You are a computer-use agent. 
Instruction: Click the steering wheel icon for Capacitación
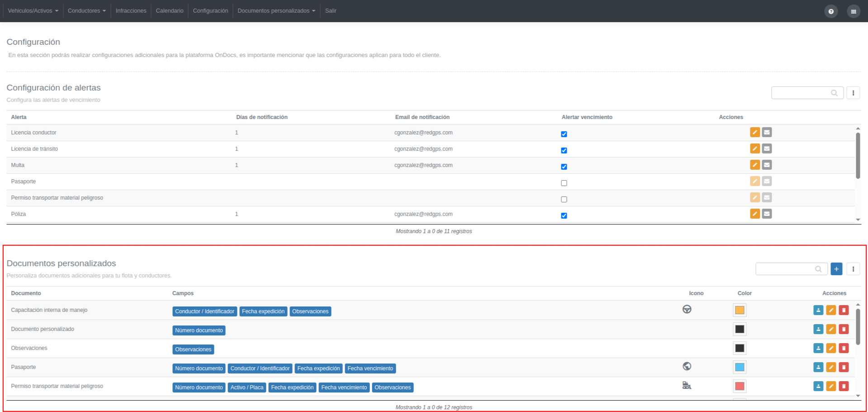(x=687, y=309)
